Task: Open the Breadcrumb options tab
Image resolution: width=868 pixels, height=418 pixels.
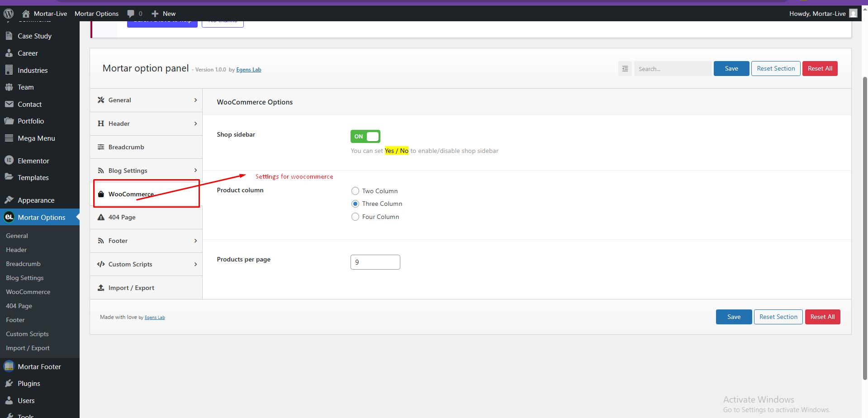Action: 146,147
